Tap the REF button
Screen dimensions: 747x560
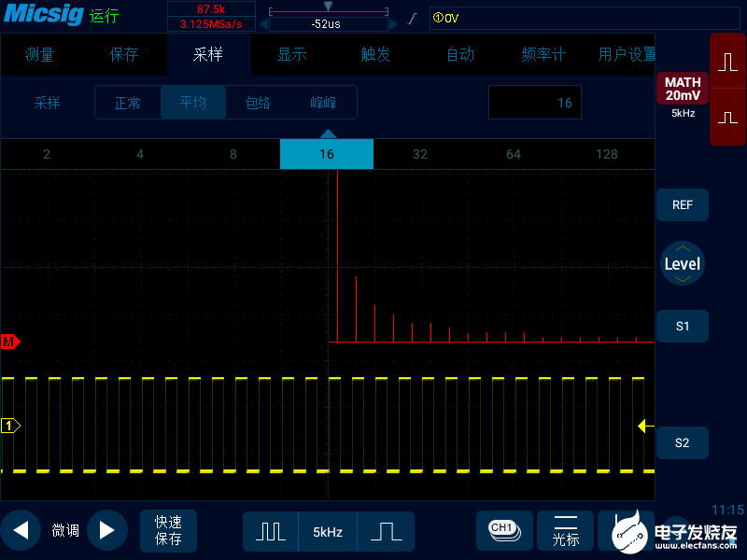[x=683, y=204]
